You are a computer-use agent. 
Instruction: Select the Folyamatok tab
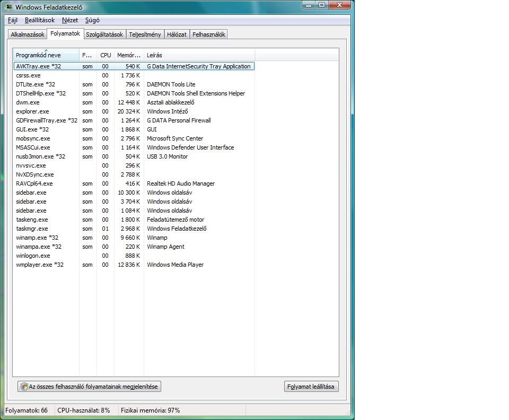pos(65,33)
